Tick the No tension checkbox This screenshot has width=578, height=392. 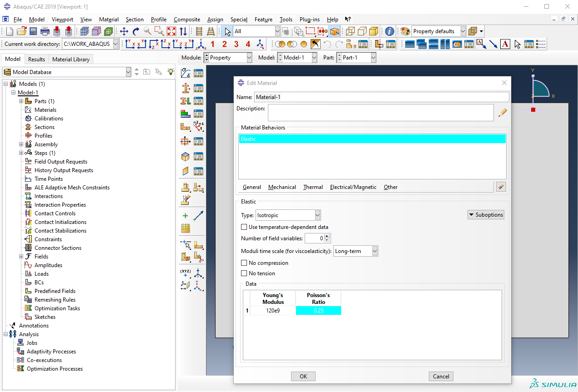point(244,273)
